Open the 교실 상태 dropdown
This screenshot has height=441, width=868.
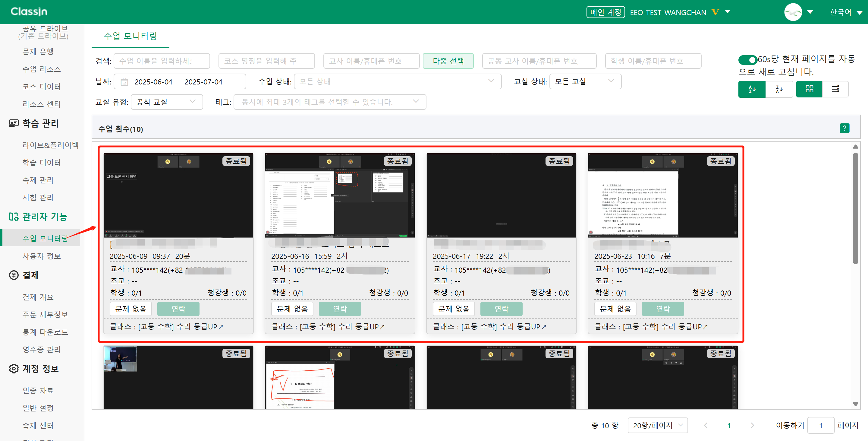[585, 81]
